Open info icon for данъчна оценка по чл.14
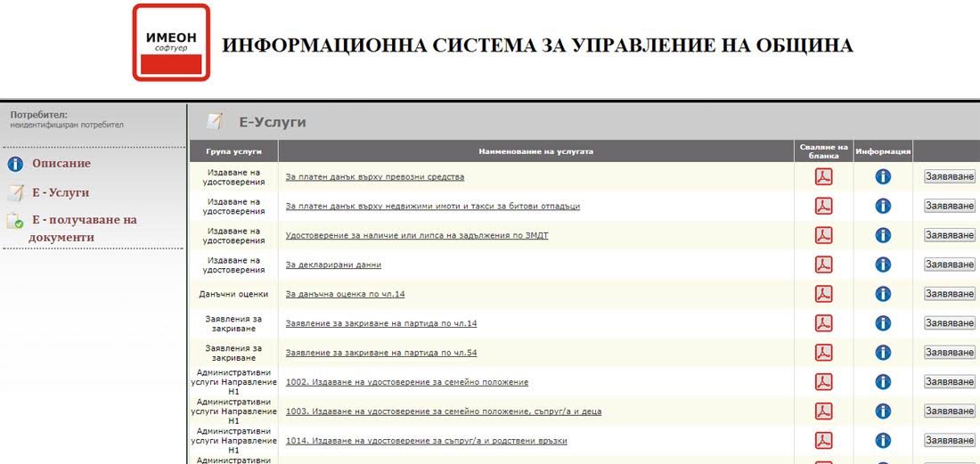 883,294
